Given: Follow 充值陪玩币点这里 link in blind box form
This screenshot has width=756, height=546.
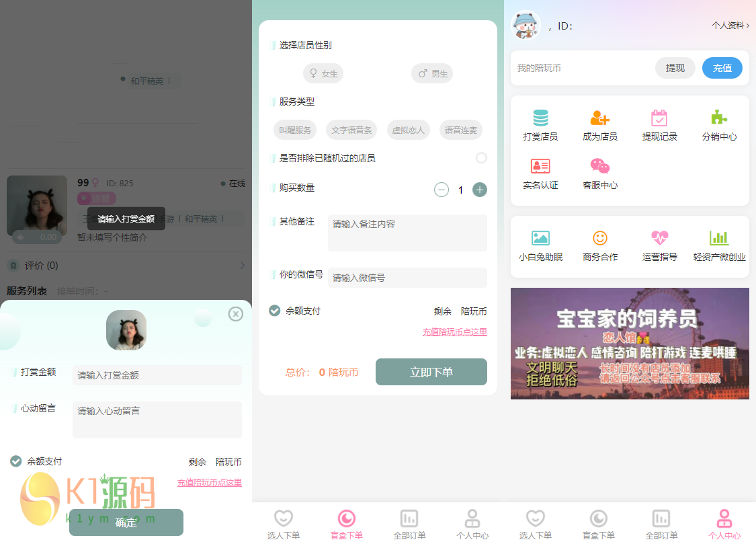Looking at the screenshot, I should coord(455,332).
